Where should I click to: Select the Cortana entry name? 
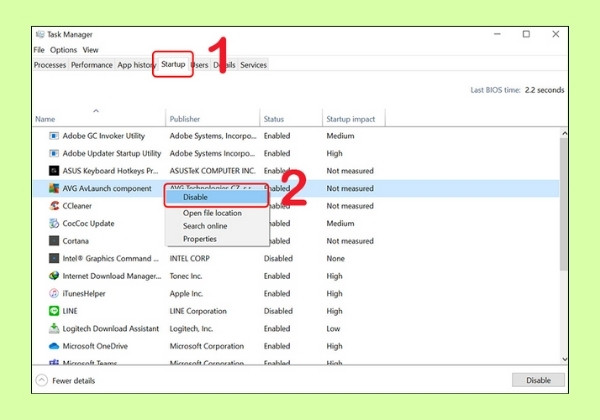[x=76, y=241]
